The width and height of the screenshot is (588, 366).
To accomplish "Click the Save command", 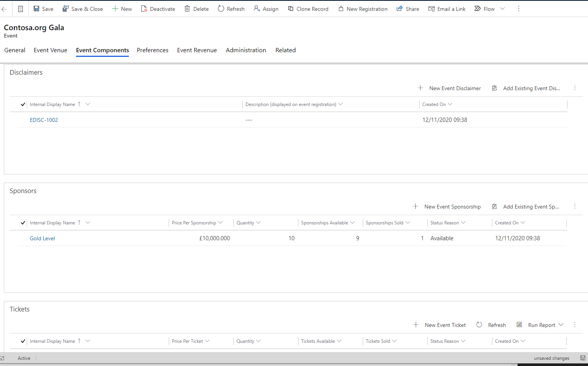I will point(43,9).
